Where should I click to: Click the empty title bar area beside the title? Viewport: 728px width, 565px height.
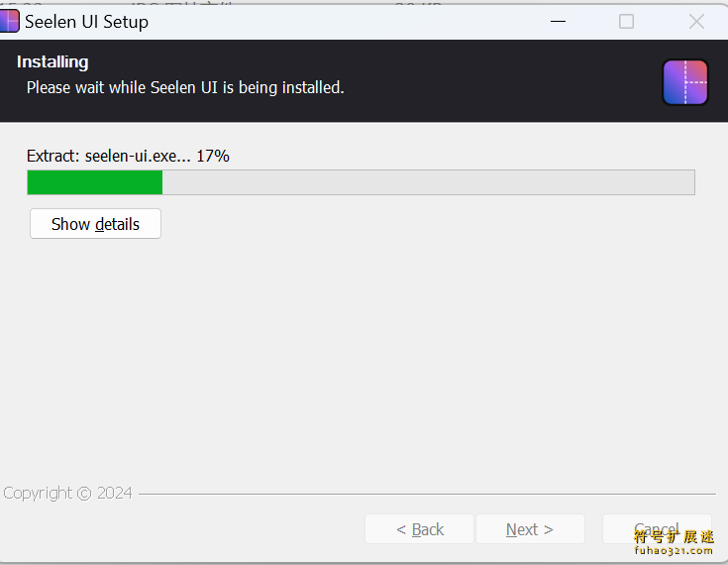coord(347,21)
